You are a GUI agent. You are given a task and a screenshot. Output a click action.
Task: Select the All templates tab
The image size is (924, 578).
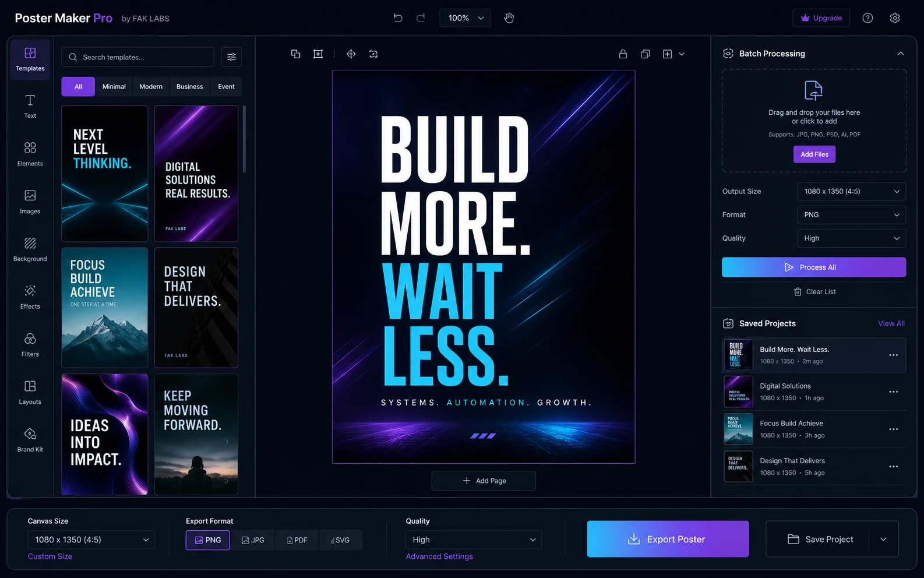point(78,87)
